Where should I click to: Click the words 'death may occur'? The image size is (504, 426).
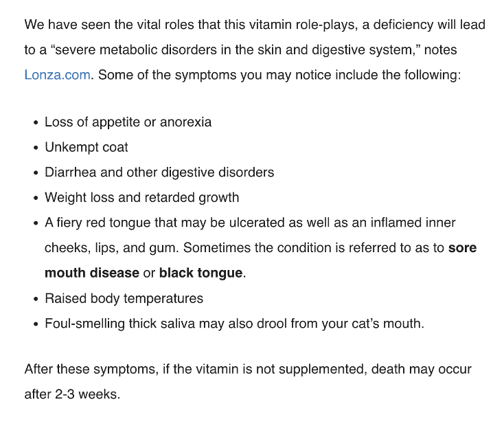pos(422,369)
